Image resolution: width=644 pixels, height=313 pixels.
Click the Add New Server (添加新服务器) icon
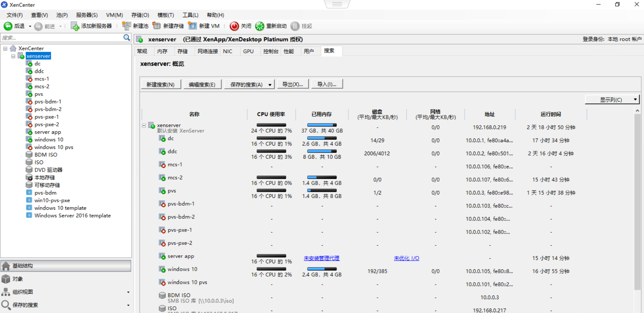(x=75, y=26)
